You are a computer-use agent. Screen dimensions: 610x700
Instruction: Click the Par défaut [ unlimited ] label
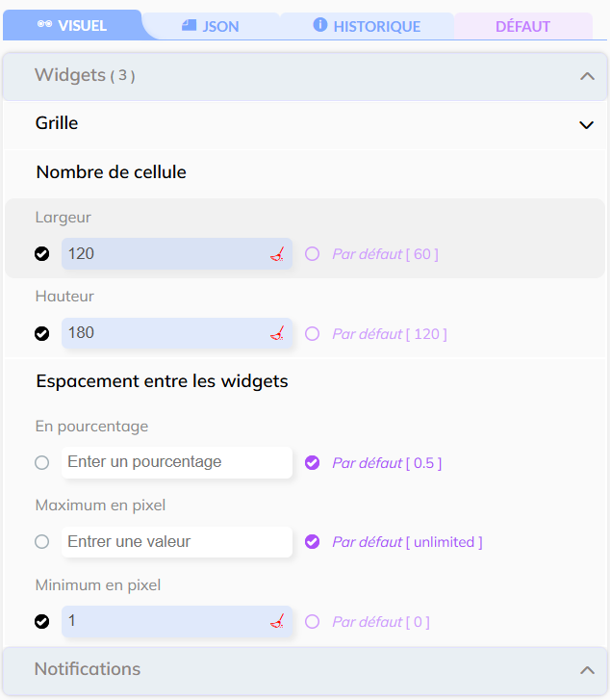point(407,542)
